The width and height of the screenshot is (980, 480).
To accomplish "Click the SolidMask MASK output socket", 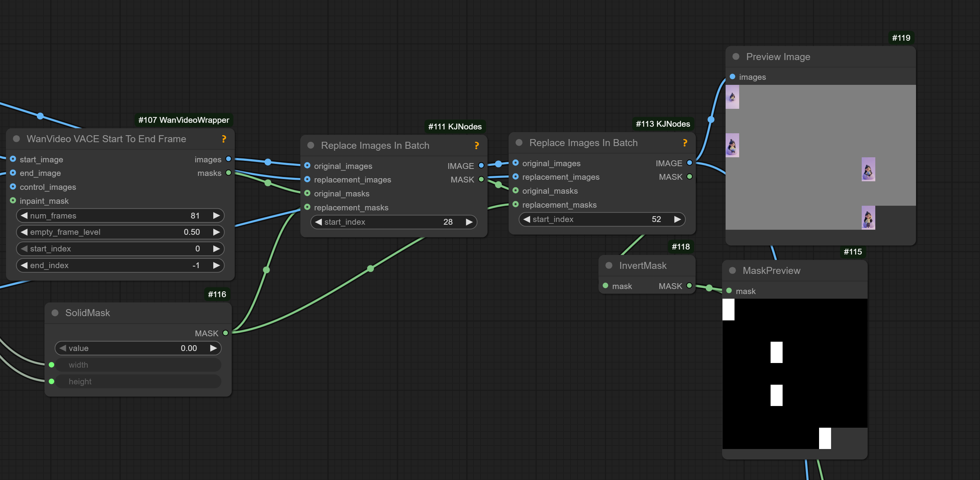I will click(x=225, y=333).
